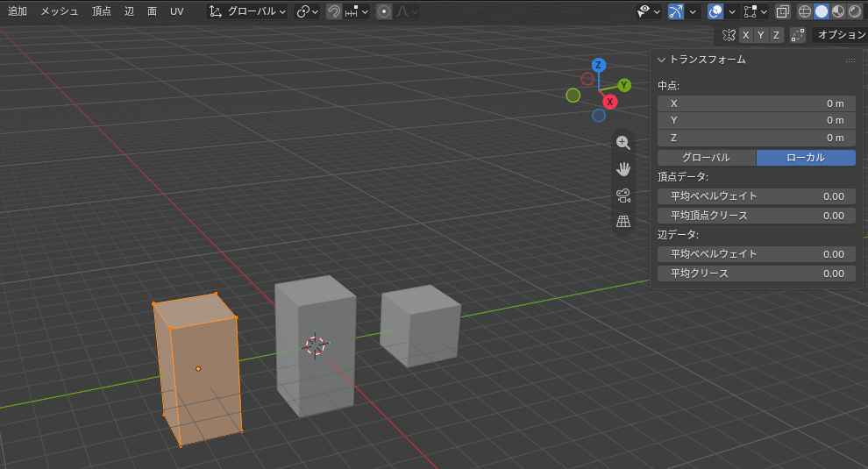The height and width of the screenshot is (469, 868).
Task: Select グローバル coordinate space
Action: click(x=707, y=157)
